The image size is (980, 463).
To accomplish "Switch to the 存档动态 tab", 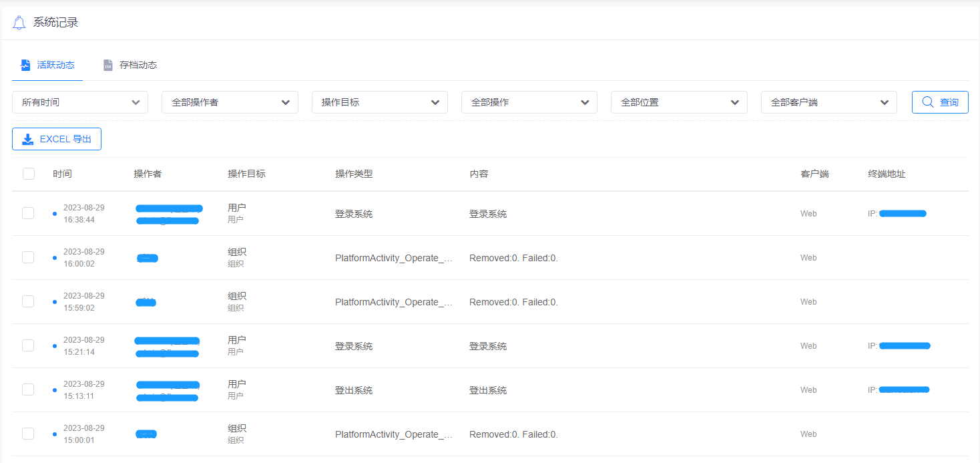I will [x=138, y=65].
